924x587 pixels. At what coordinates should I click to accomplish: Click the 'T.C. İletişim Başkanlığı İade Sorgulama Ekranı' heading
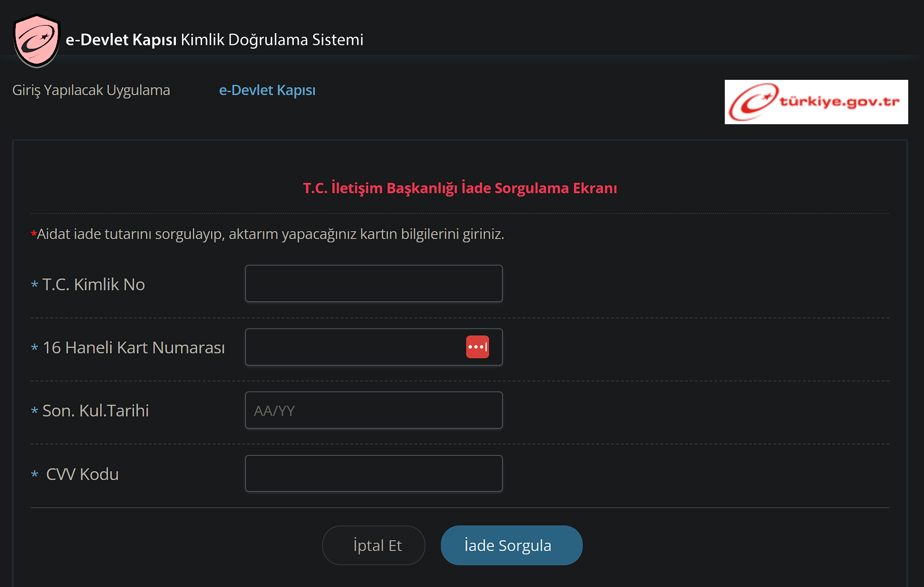point(460,188)
